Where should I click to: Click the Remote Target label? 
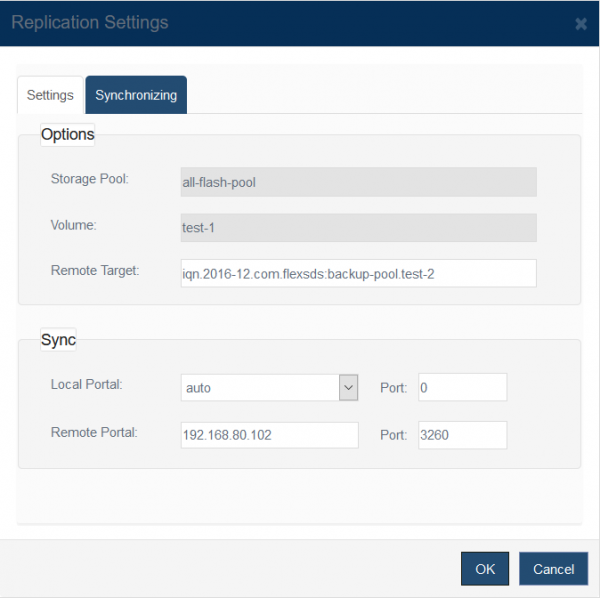95,270
